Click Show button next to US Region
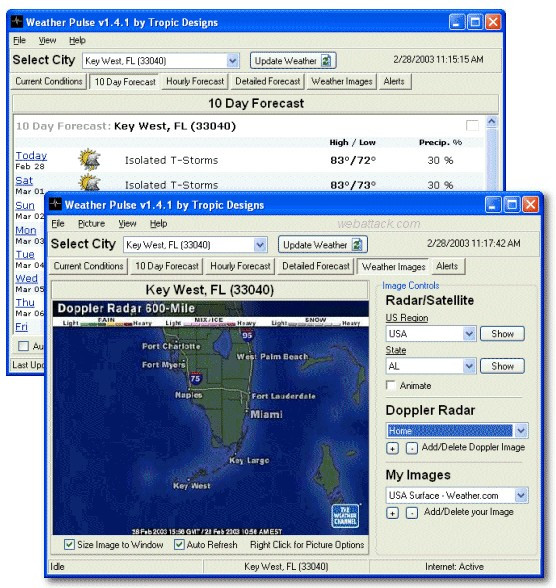This screenshot has width=556, height=588. [502, 333]
